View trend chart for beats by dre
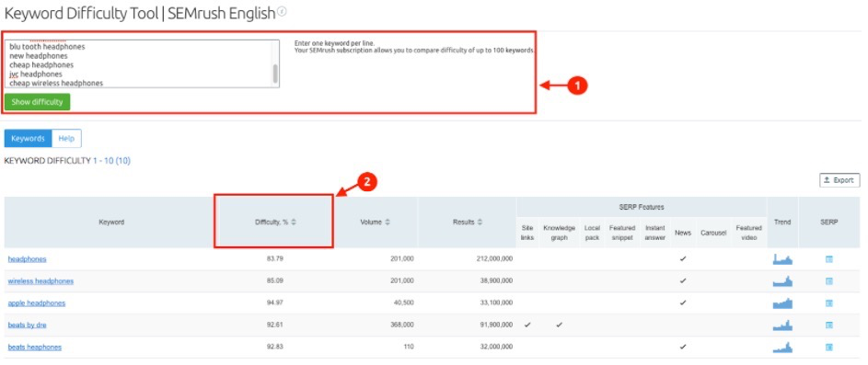 pos(782,325)
